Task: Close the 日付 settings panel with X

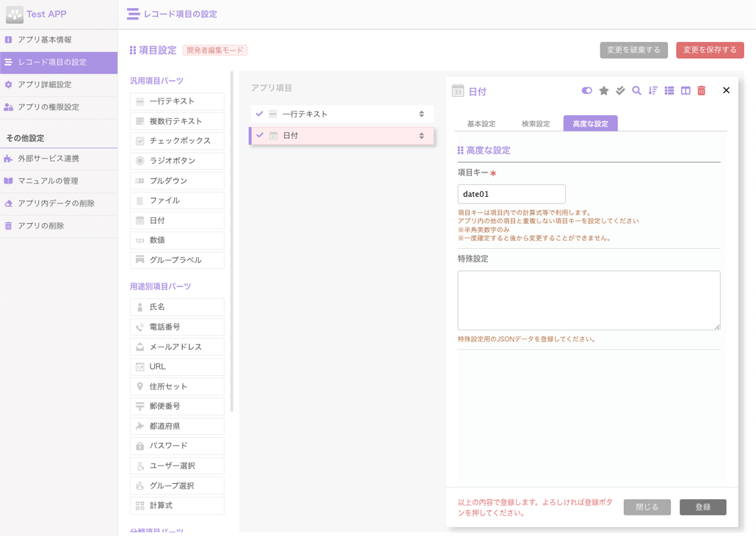Action: click(726, 90)
